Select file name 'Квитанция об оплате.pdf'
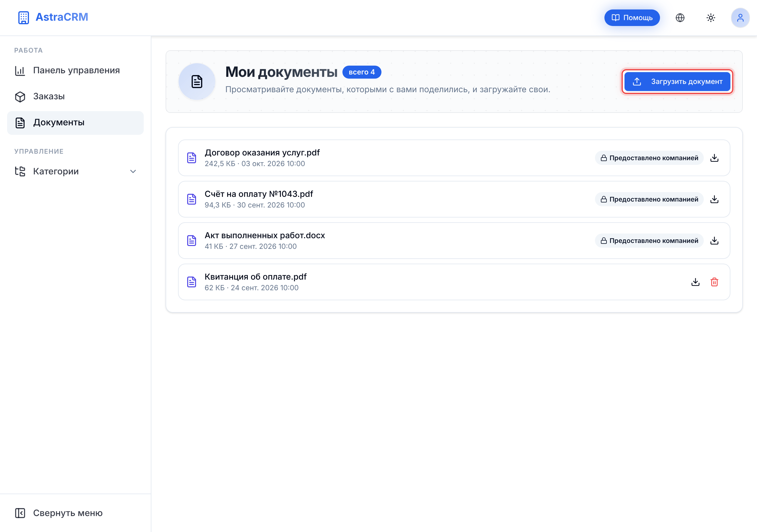 255,277
